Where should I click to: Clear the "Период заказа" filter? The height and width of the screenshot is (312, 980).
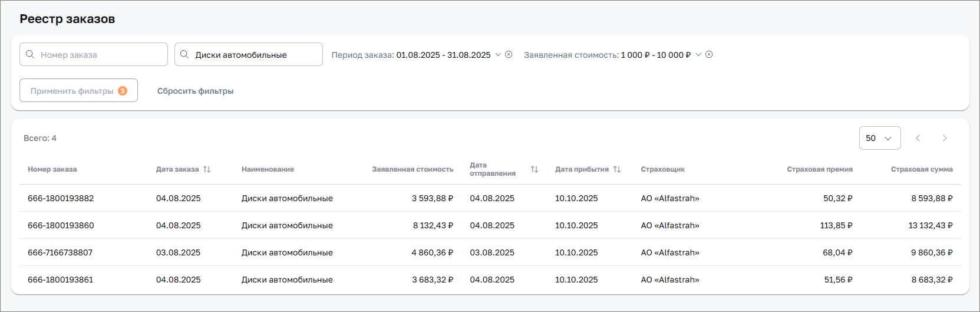[509, 54]
